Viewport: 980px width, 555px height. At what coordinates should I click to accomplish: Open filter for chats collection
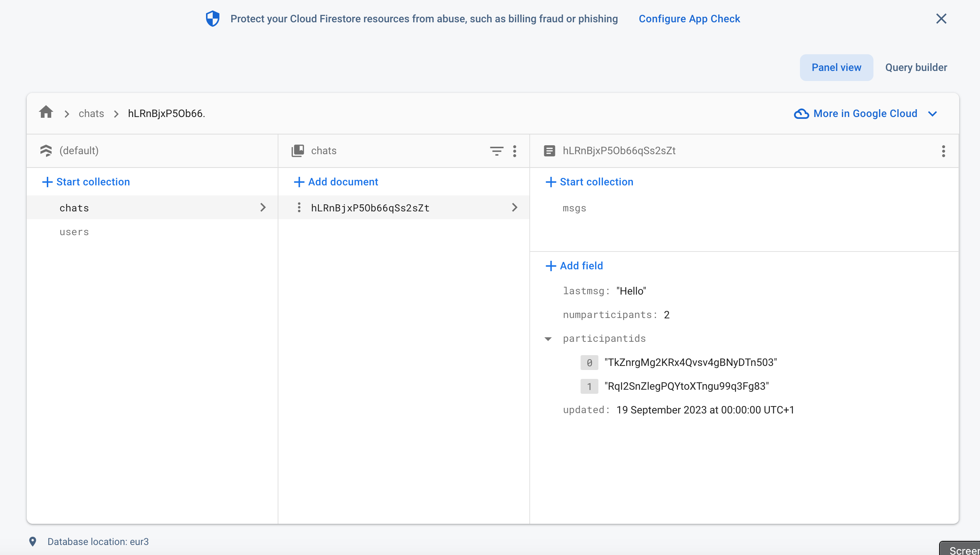pos(496,151)
